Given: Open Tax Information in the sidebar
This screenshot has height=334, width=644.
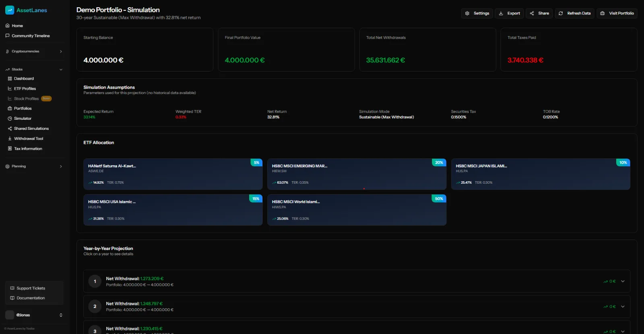Looking at the screenshot, I should pos(28,149).
